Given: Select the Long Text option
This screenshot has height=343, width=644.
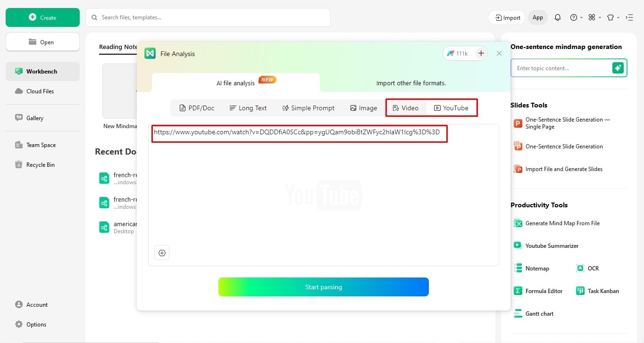Looking at the screenshot, I should tap(248, 108).
